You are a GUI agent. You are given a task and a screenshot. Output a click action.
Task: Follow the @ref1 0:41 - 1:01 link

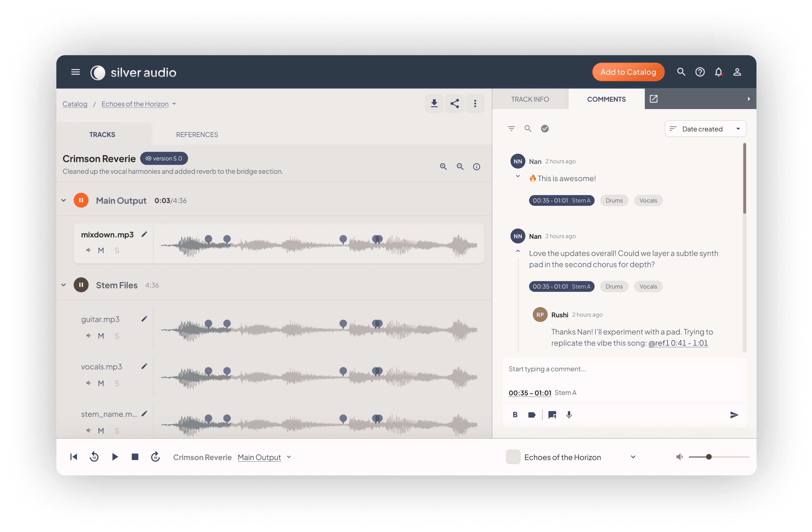[678, 343]
